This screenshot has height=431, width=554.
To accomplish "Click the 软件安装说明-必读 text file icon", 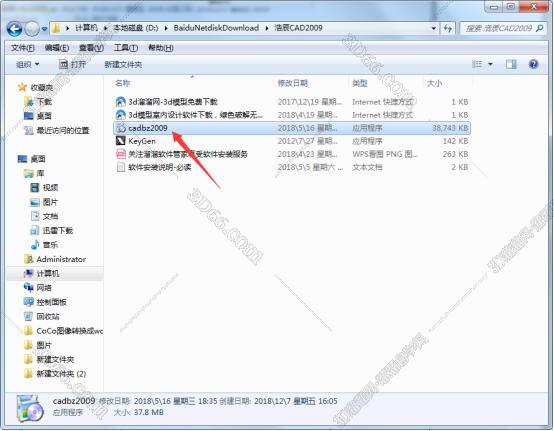I will pyautogui.click(x=121, y=167).
